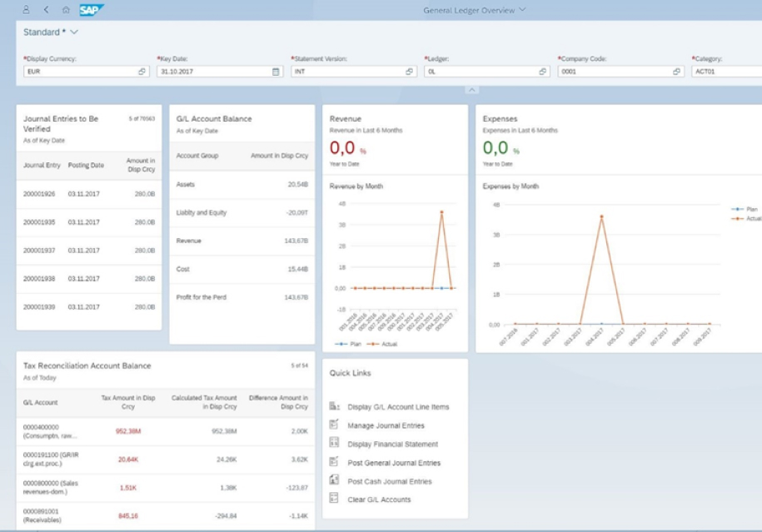This screenshot has height=532, width=762.
Task: Open the Key Date calendar picker
Action: [x=276, y=72]
